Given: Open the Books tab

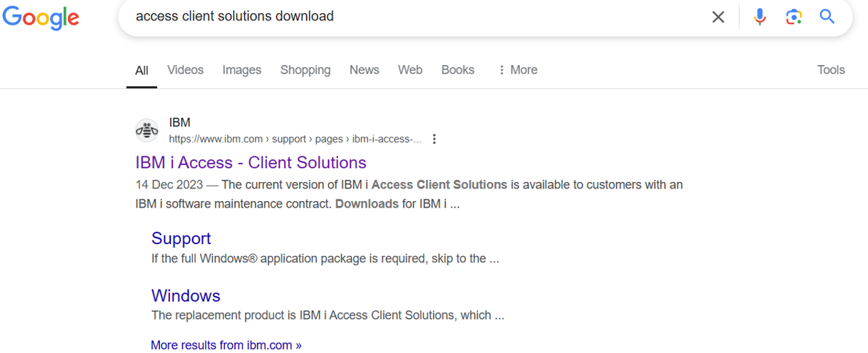Looking at the screenshot, I should (x=458, y=70).
